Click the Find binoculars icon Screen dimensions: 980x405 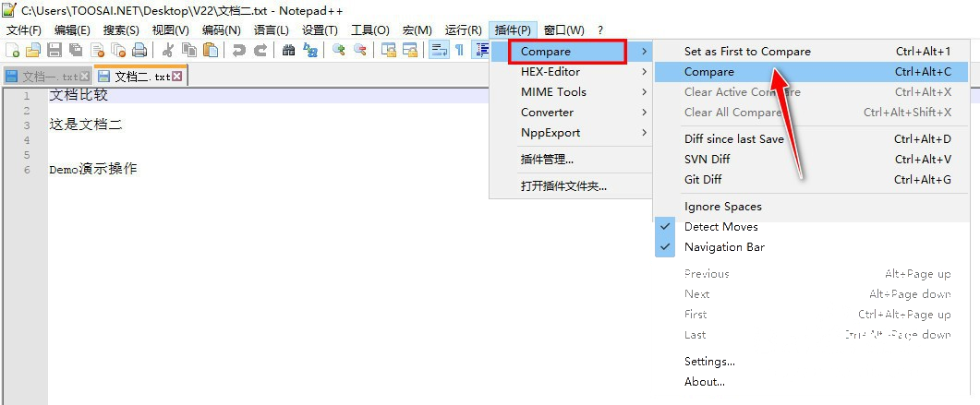(x=288, y=50)
